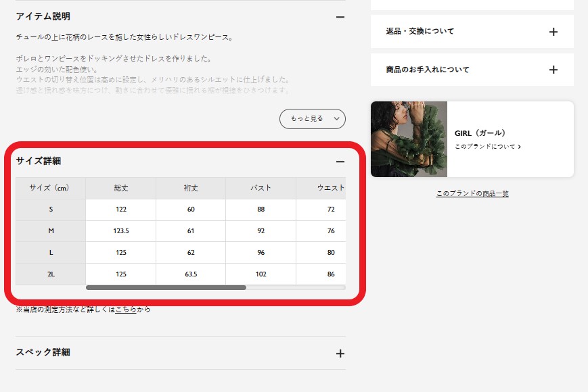
Task: Open このブランドについて link
Action: 487,147
